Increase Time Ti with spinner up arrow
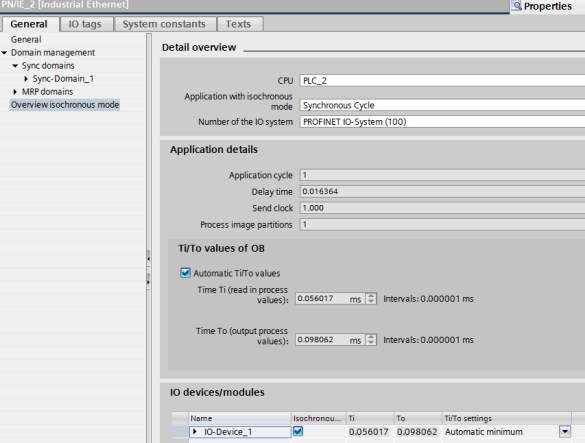 coord(371,296)
